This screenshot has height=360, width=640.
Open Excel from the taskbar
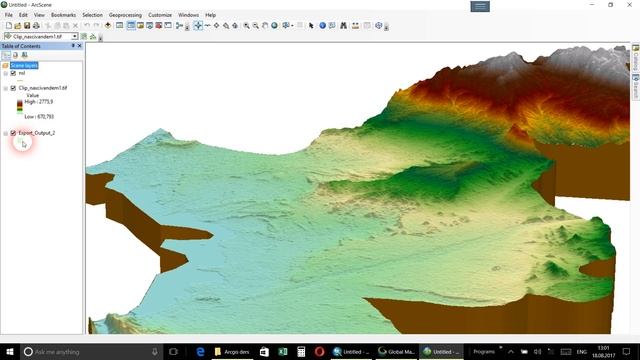point(282,351)
